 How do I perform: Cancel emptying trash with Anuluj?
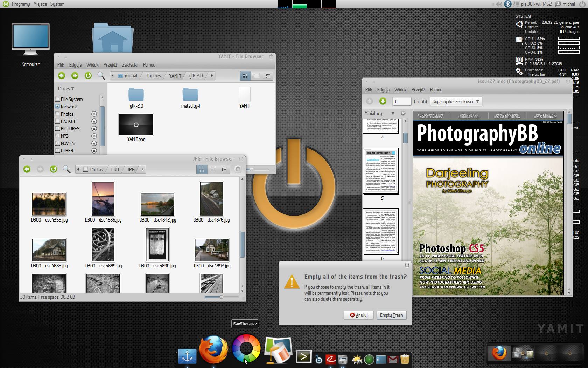click(359, 315)
